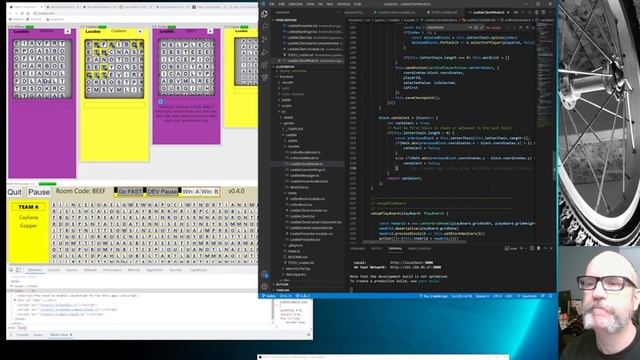Close the yellow Cayliana player panel

[x=140, y=31]
